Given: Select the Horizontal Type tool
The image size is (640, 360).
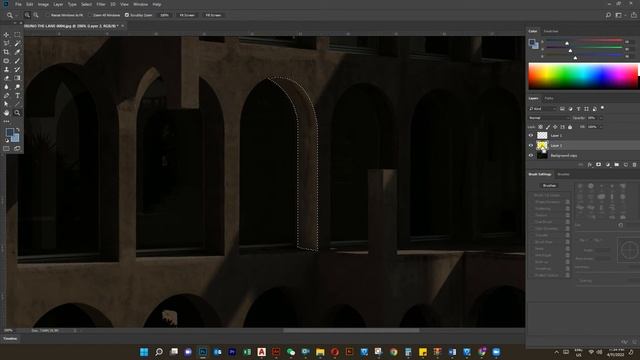Looking at the screenshot, I should tap(17, 96).
